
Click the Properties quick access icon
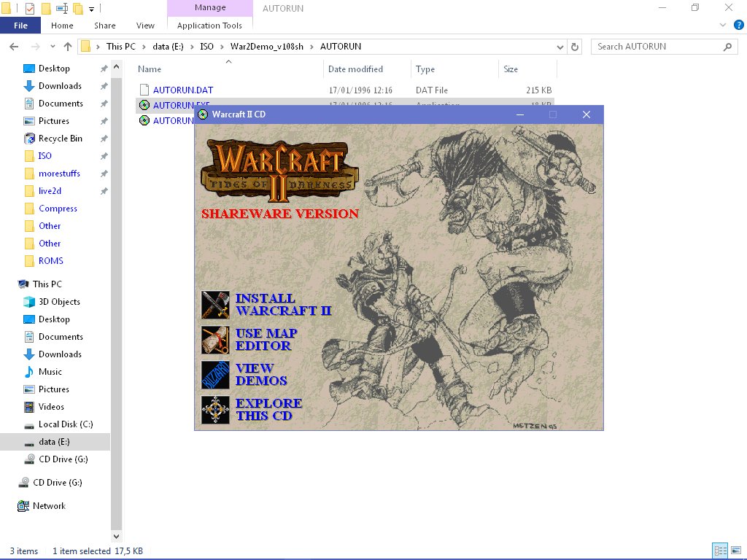[x=29, y=8]
